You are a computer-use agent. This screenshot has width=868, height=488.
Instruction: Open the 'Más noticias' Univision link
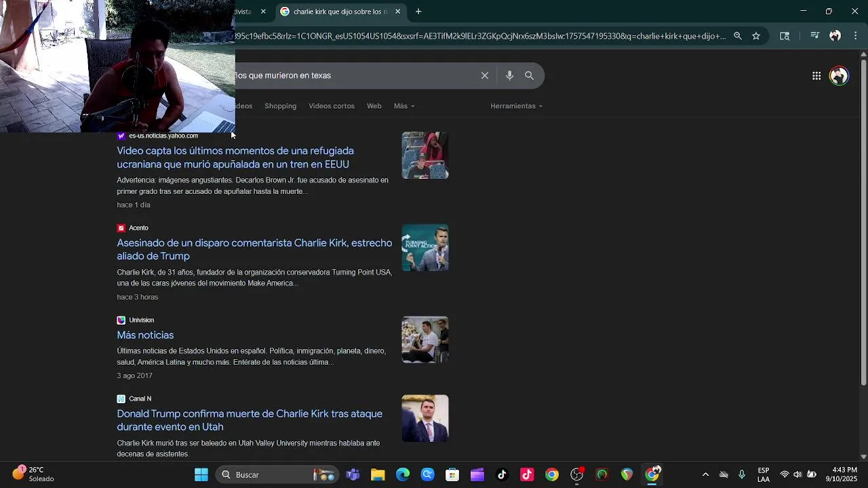point(145,335)
